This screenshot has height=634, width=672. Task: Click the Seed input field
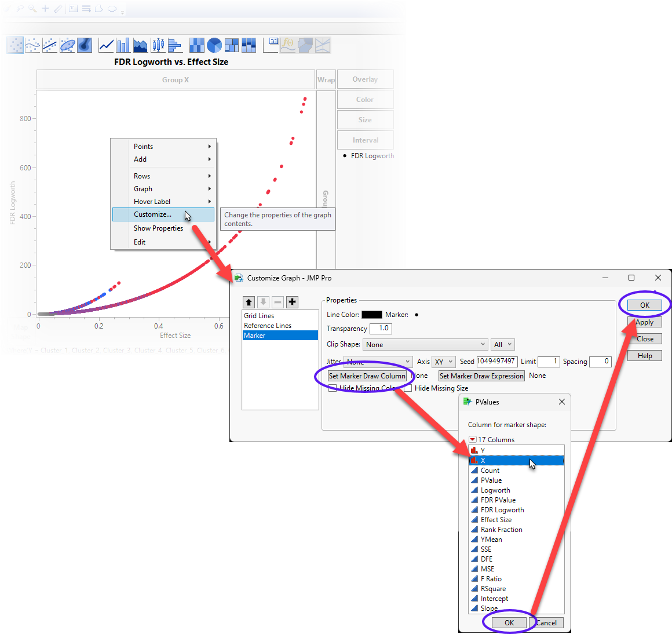coord(497,362)
